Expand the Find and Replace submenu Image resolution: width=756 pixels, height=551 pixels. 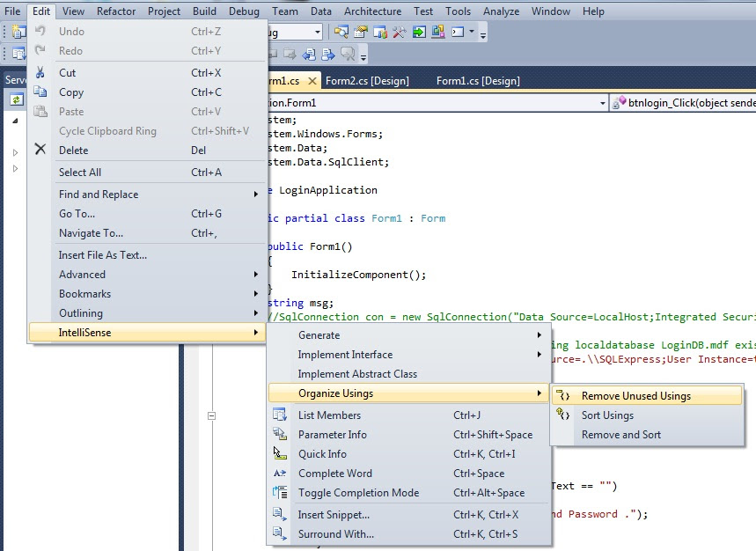click(x=255, y=195)
